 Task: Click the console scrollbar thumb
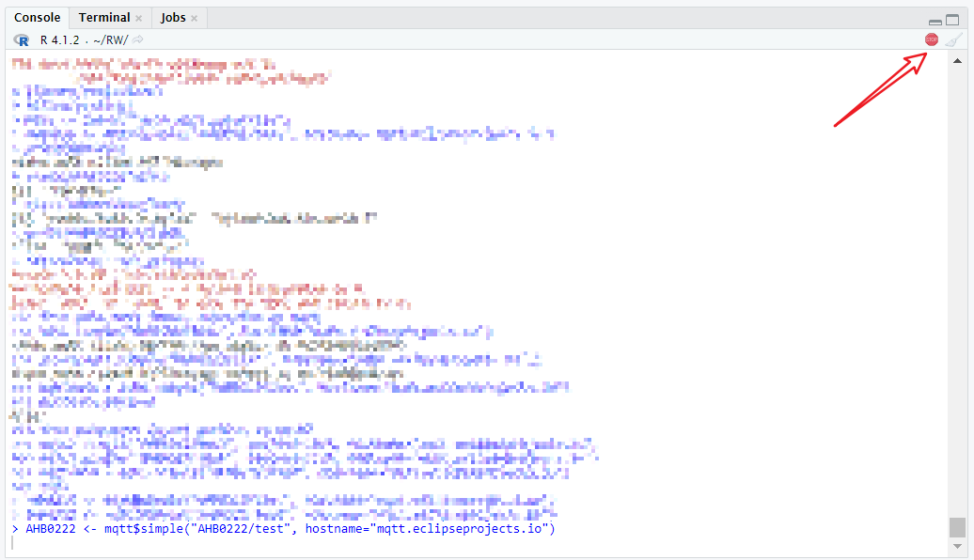[957, 526]
